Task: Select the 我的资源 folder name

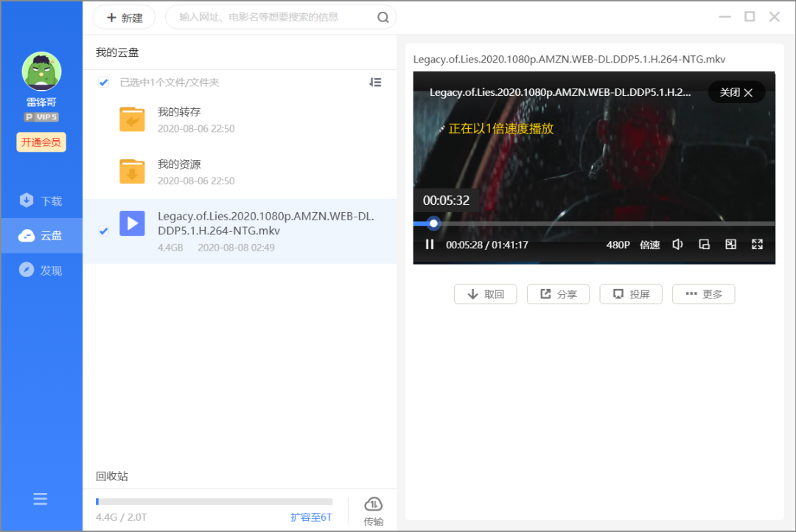Action: point(179,164)
